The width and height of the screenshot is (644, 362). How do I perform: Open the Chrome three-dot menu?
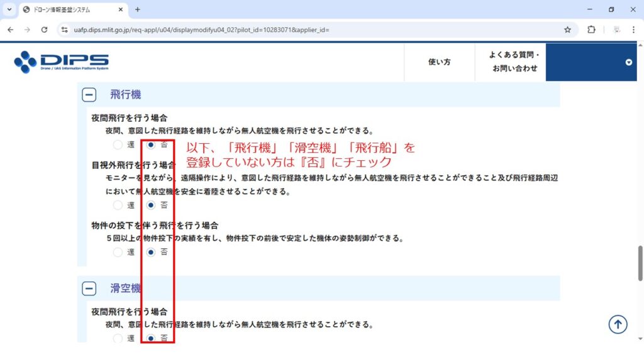pyautogui.click(x=632, y=30)
